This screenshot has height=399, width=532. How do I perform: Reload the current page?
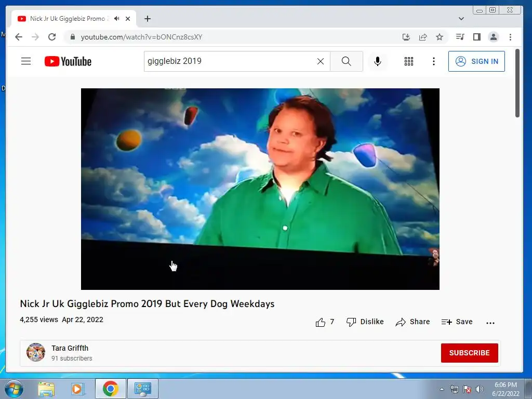click(52, 37)
